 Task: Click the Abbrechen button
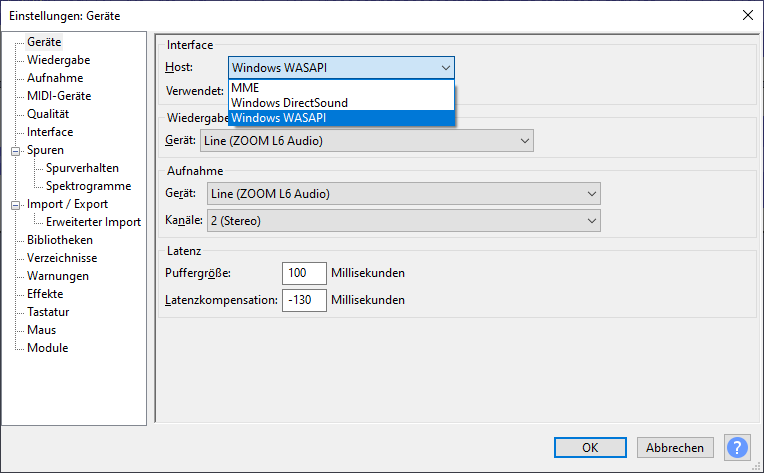tap(675, 447)
